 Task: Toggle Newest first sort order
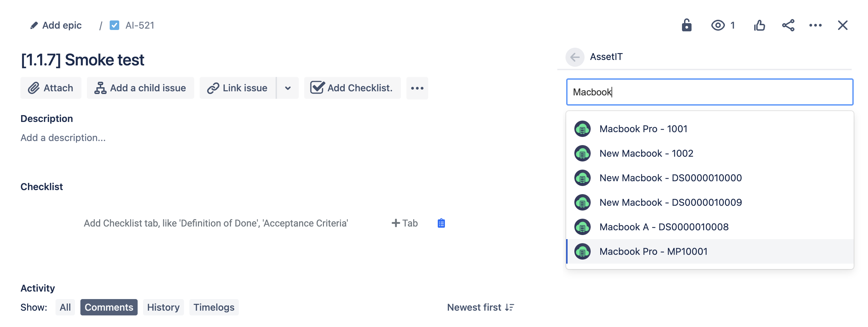click(x=480, y=307)
